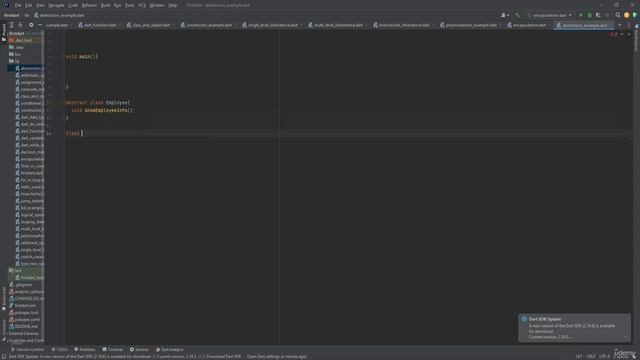
Task: Select the abstraction_example.dart editor tab
Action: coord(584,25)
